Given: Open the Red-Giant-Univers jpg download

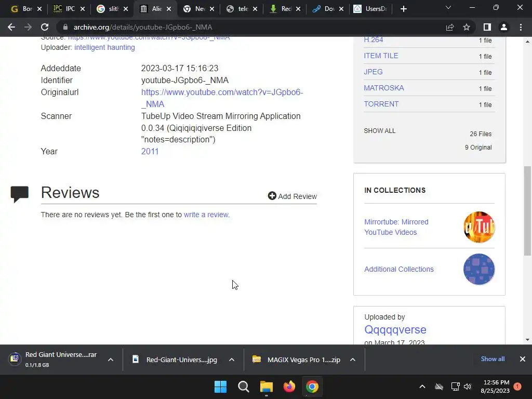Looking at the screenshot, I should [175, 360].
